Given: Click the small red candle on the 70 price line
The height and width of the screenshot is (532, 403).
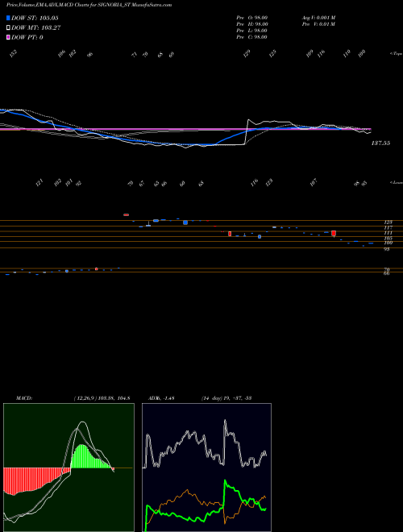Looking at the screenshot, I should click(97, 268).
